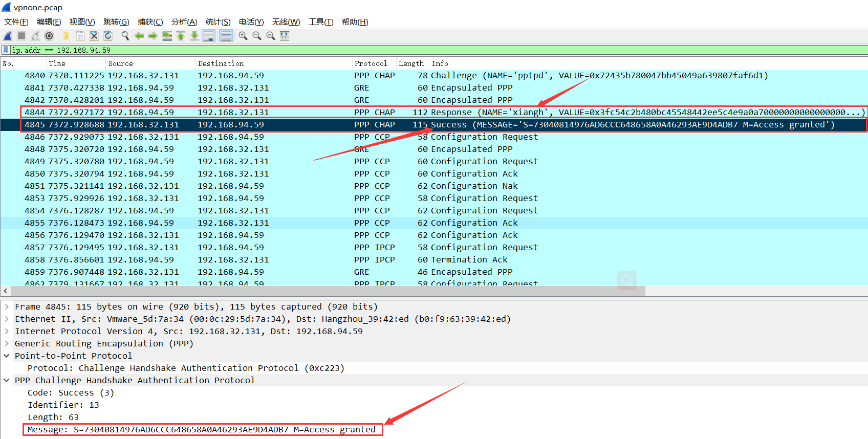868x439 pixels.
Task: Click the start capture shark fin icon
Action: (x=8, y=36)
